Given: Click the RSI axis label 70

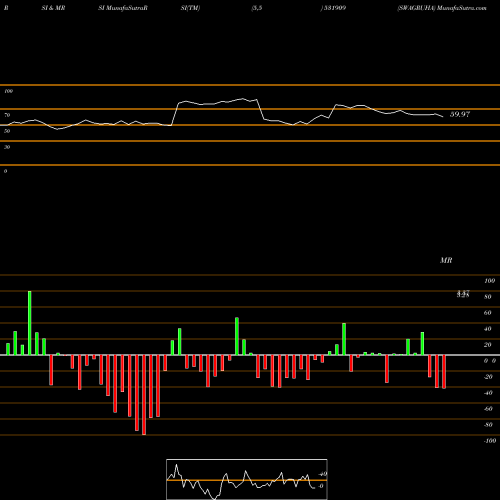Looking at the screenshot, I should (x=7, y=115).
